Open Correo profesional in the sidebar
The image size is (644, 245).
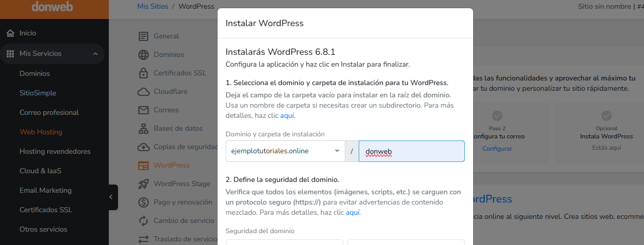pos(49,112)
